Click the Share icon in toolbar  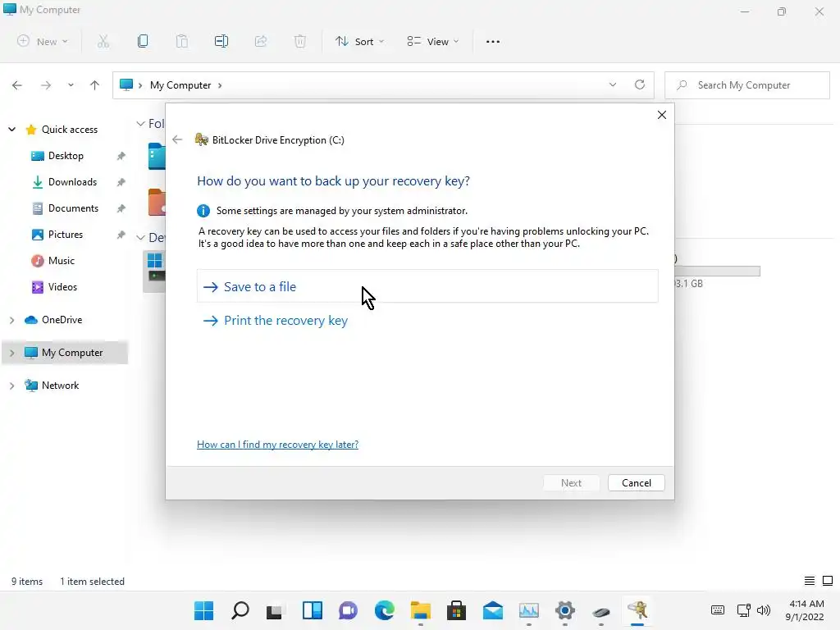pyautogui.click(x=261, y=41)
